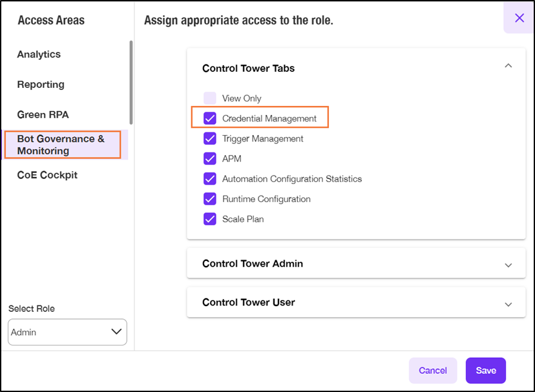This screenshot has width=535, height=392.
Task: Uncheck the Scale Plan checkbox
Action: pos(210,219)
